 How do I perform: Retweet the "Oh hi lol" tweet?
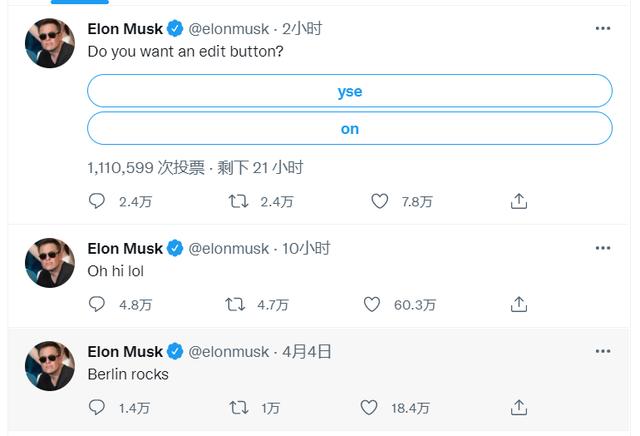click(238, 304)
